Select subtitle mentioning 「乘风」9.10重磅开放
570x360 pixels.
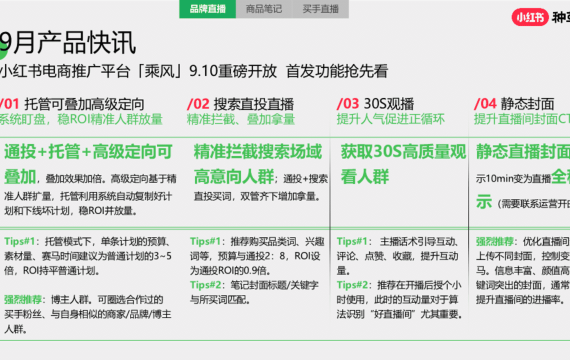(x=194, y=71)
